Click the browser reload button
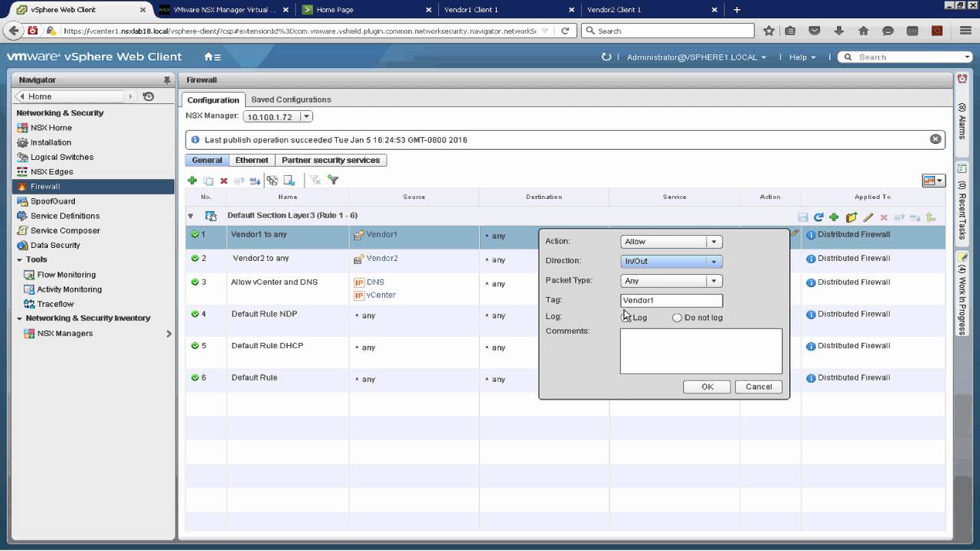This screenshot has width=980, height=551. click(565, 31)
